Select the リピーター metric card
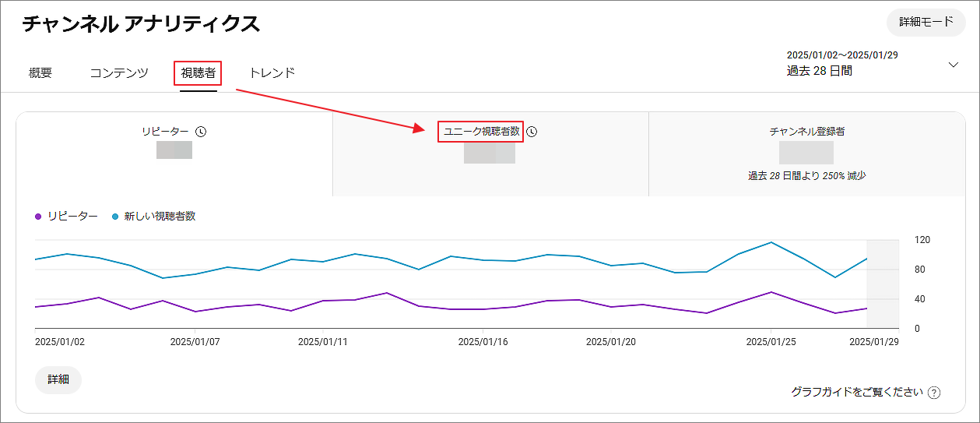 tap(174, 154)
